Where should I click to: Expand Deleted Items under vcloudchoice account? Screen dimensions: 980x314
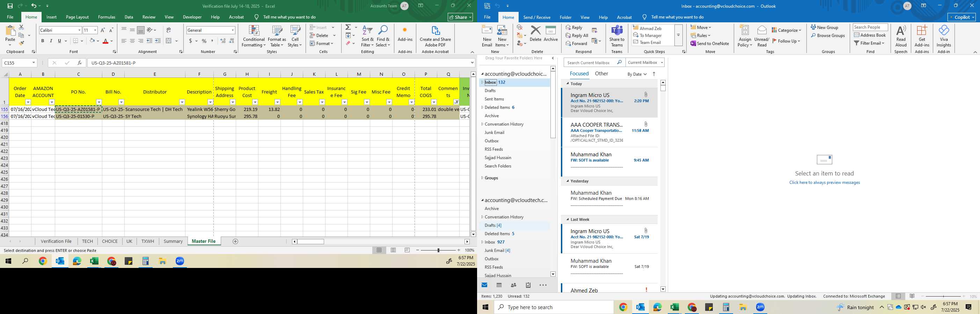[482, 107]
